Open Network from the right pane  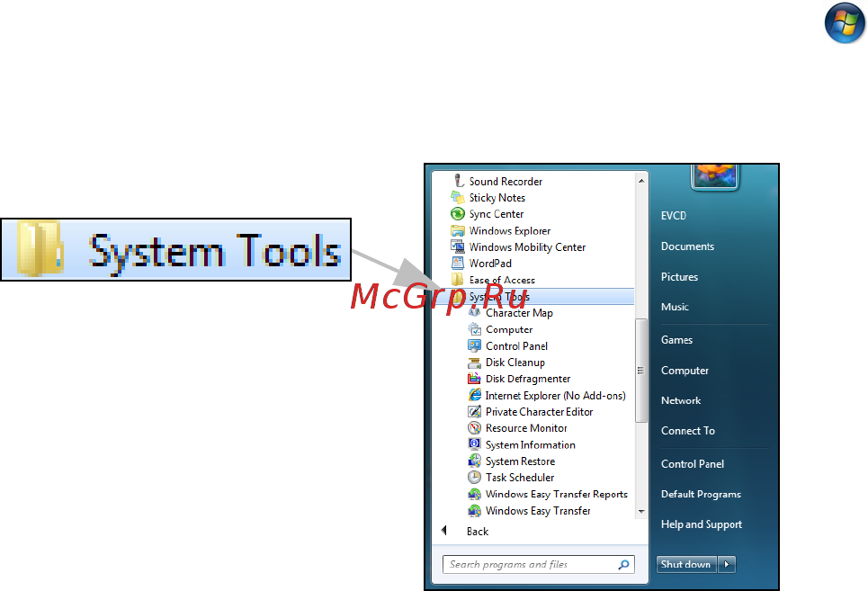(x=681, y=400)
